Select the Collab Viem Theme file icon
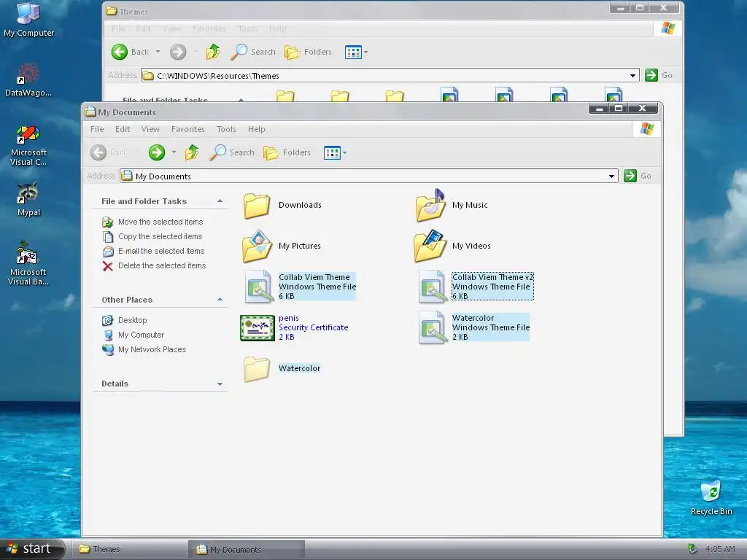This screenshot has width=747, height=560. pos(259,287)
